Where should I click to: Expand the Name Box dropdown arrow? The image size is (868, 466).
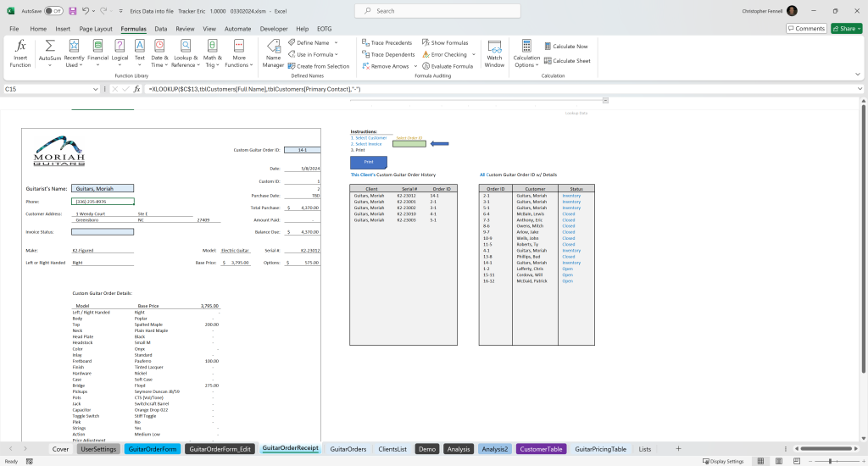point(95,89)
